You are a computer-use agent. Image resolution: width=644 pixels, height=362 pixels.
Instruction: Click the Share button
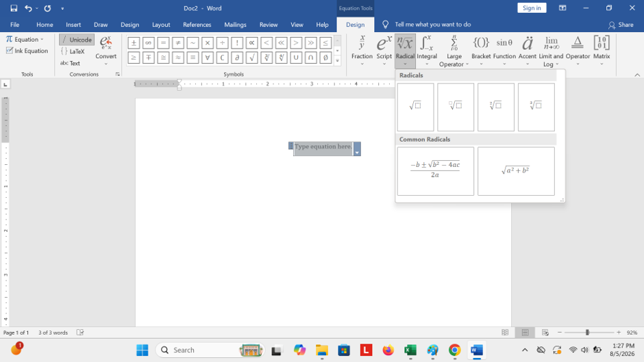pos(621,25)
